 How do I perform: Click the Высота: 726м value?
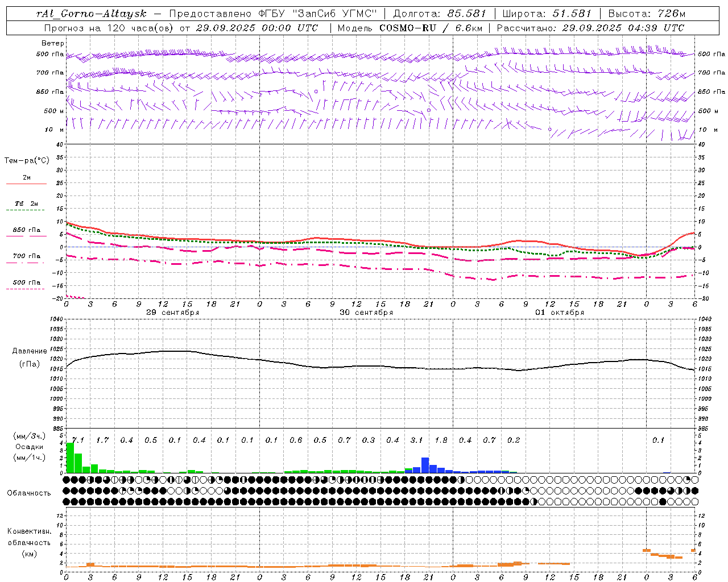[647, 14]
